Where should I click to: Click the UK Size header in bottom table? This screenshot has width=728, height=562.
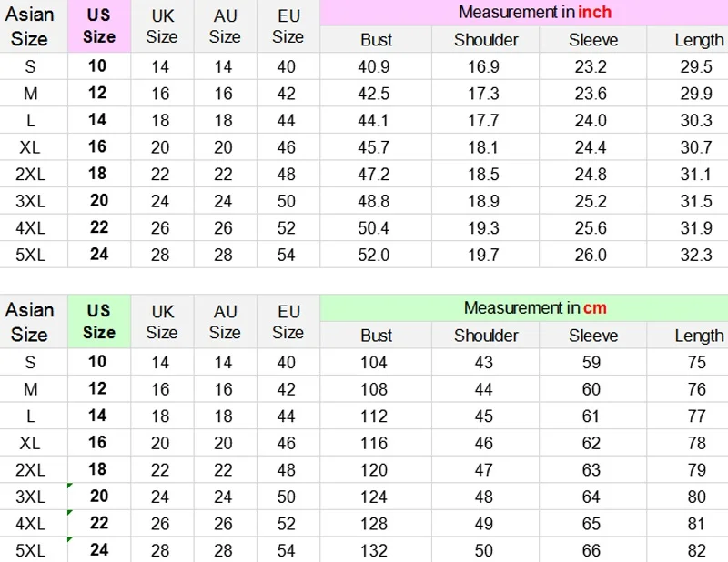161,321
